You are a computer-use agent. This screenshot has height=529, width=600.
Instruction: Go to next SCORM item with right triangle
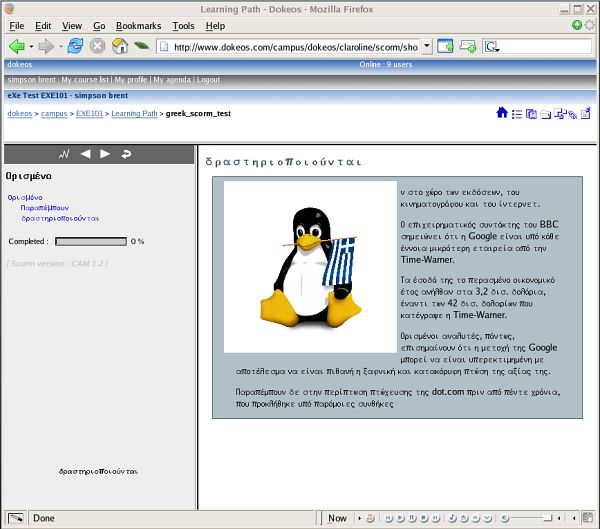click(105, 154)
